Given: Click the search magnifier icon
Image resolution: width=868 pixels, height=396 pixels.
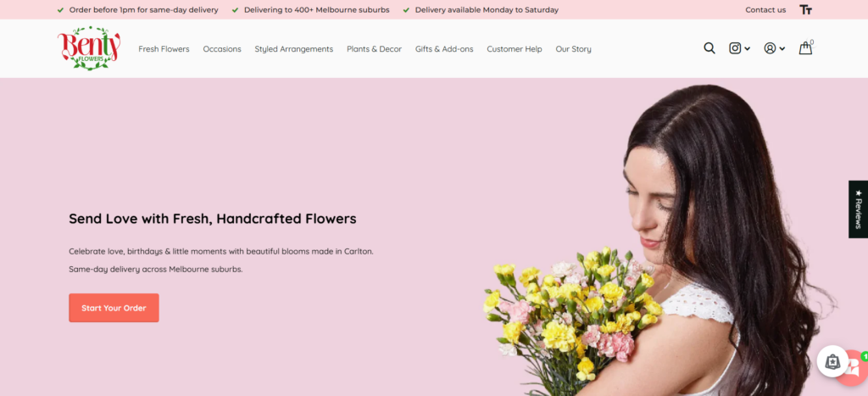Looking at the screenshot, I should point(709,48).
